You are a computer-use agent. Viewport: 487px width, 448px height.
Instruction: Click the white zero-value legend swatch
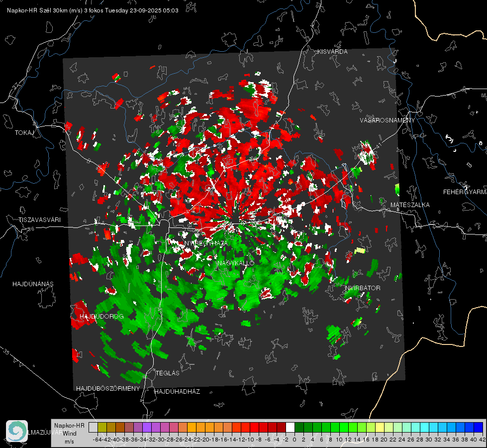(x=290, y=427)
